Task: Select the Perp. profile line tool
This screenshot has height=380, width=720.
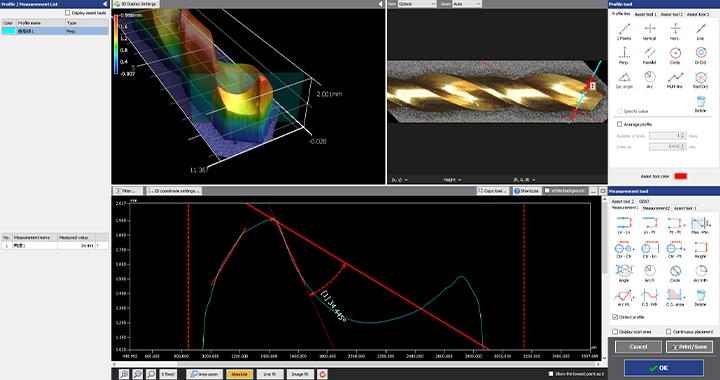Action: [624, 56]
